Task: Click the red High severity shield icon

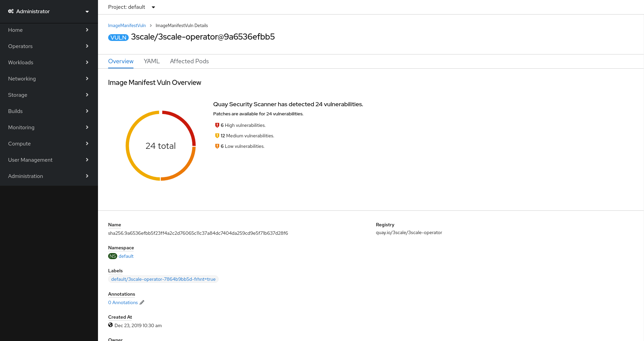Action: pos(217,125)
